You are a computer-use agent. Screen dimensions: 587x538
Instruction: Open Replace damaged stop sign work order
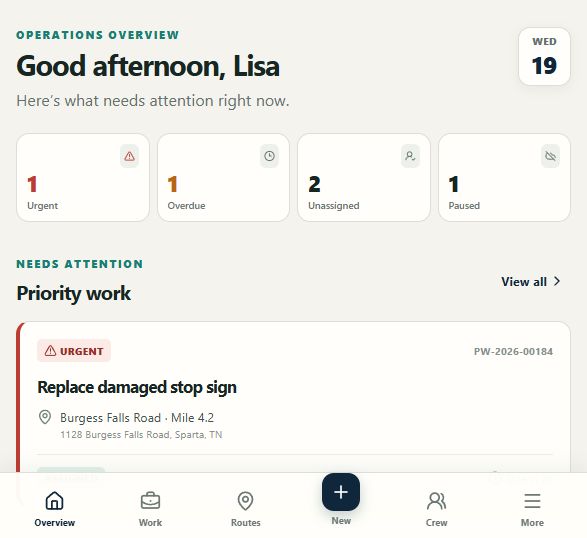(137, 387)
